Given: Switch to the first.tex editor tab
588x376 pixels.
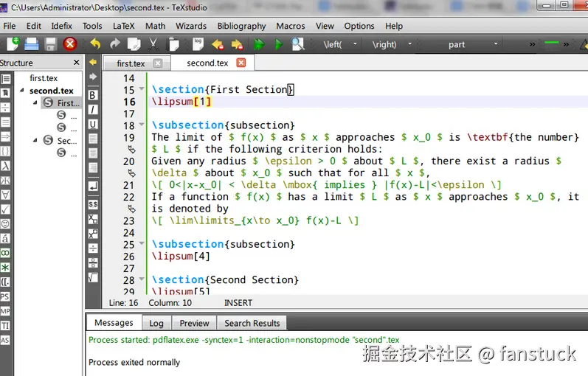Looking at the screenshot, I should [x=131, y=63].
